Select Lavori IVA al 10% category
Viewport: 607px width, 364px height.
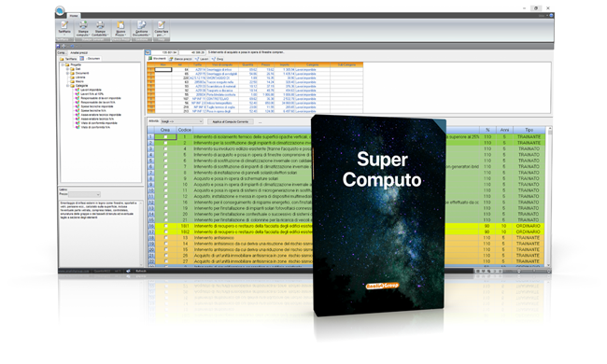pos(92,94)
